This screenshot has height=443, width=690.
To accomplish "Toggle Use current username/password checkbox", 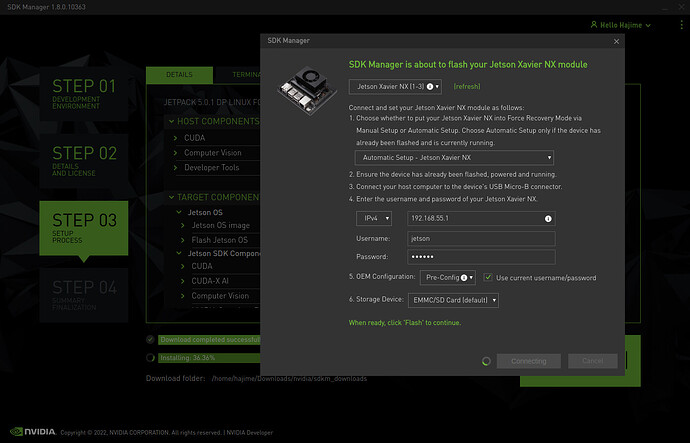I will click(488, 277).
